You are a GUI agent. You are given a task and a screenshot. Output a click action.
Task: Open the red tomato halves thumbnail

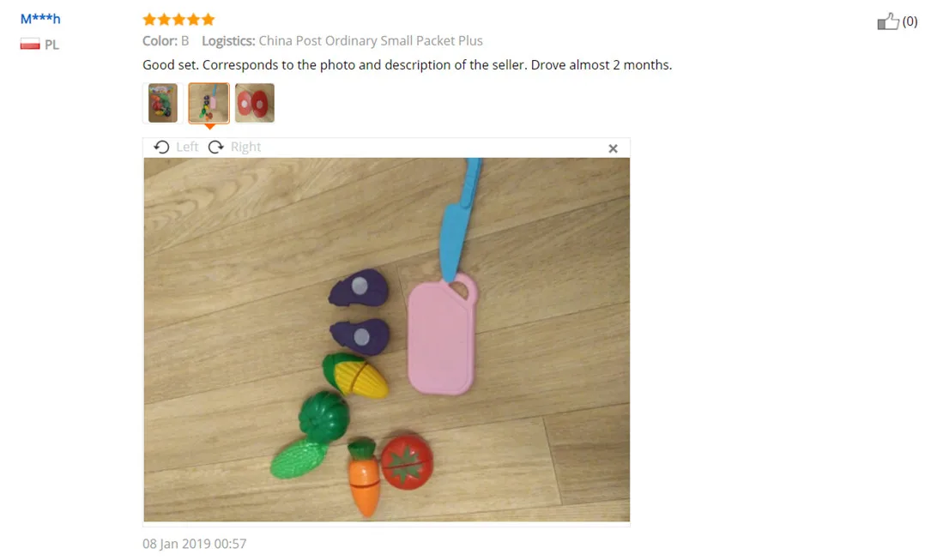pos(255,103)
